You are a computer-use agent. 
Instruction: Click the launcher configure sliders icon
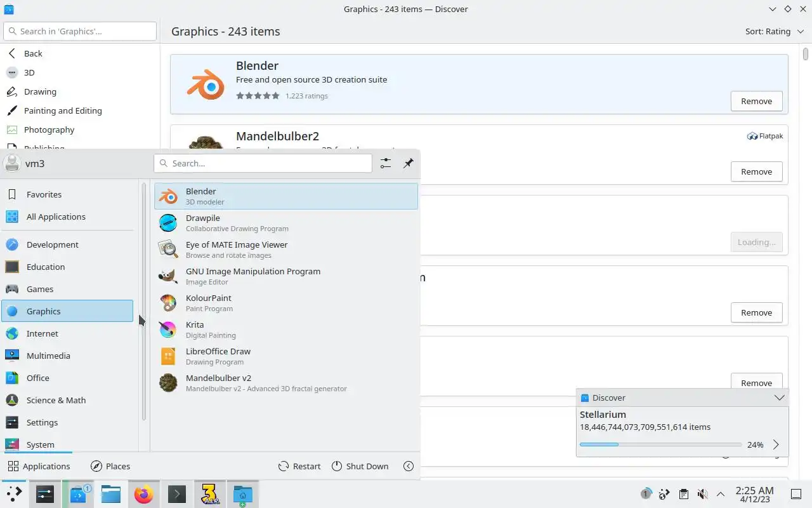pos(386,163)
